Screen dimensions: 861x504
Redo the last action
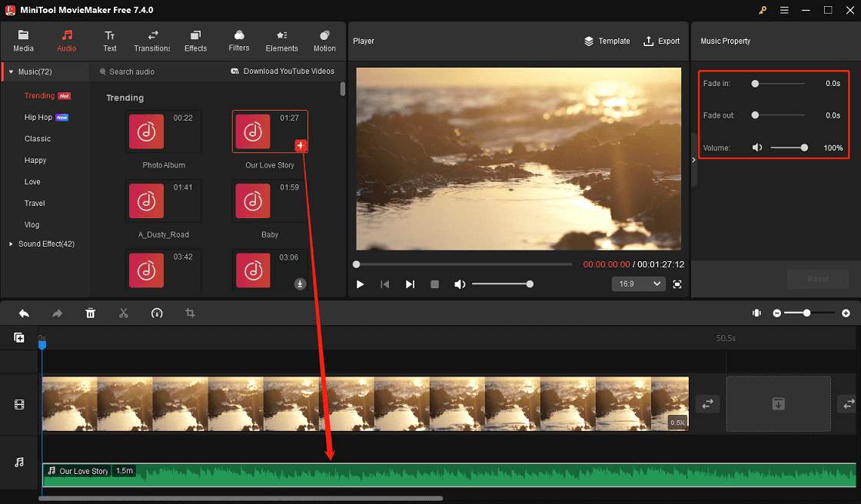click(x=57, y=313)
